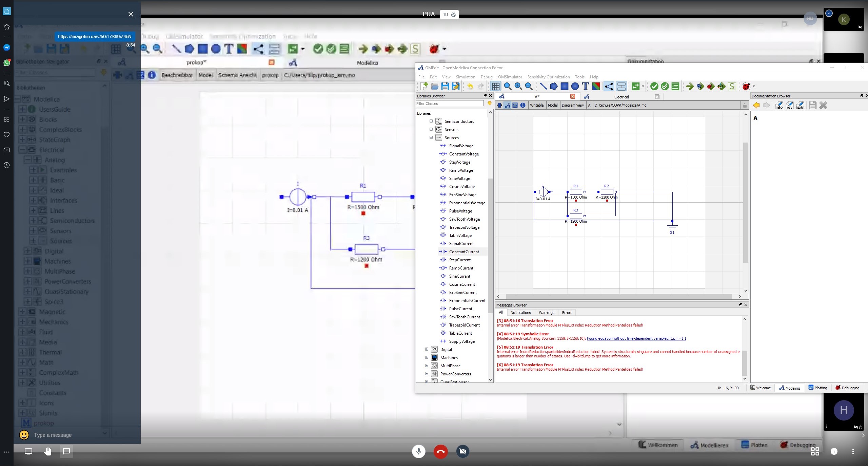
Task: Toggle grid lines in OMEdit toolbar
Action: click(x=495, y=86)
